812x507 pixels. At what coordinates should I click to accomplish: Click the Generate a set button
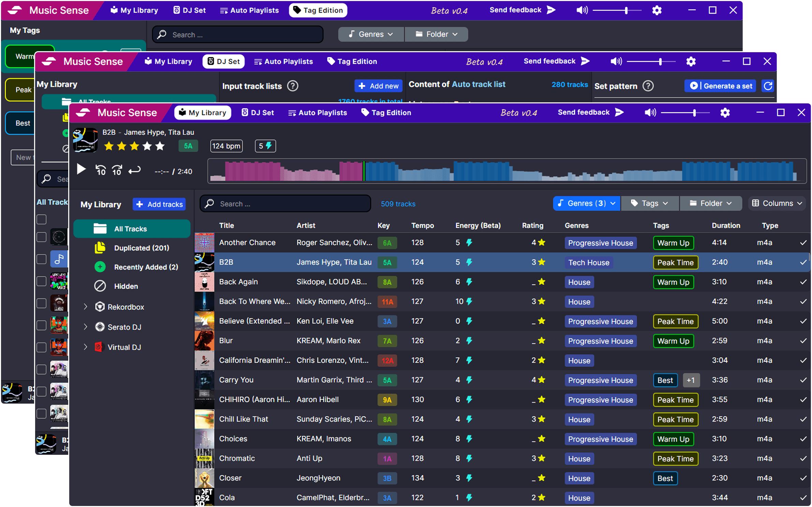pyautogui.click(x=720, y=86)
